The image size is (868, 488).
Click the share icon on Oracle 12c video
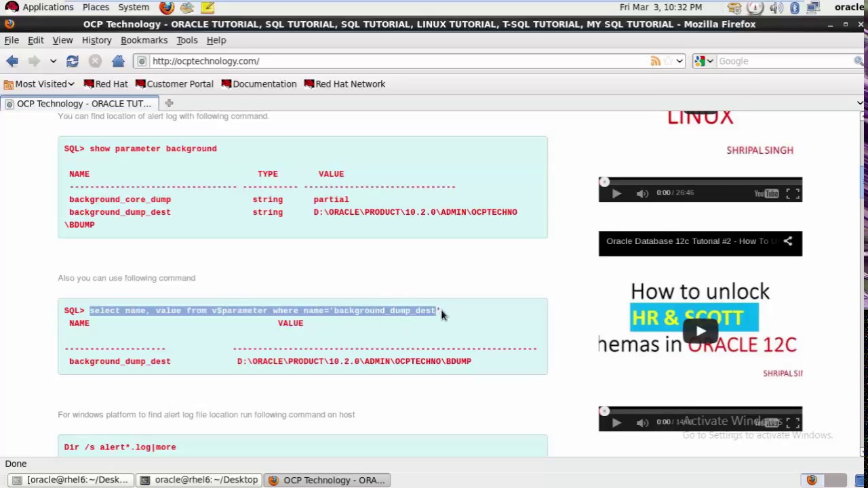tap(788, 241)
